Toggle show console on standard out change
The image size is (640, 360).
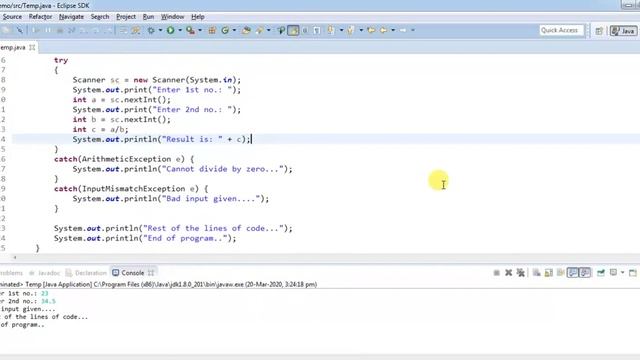coord(573,273)
